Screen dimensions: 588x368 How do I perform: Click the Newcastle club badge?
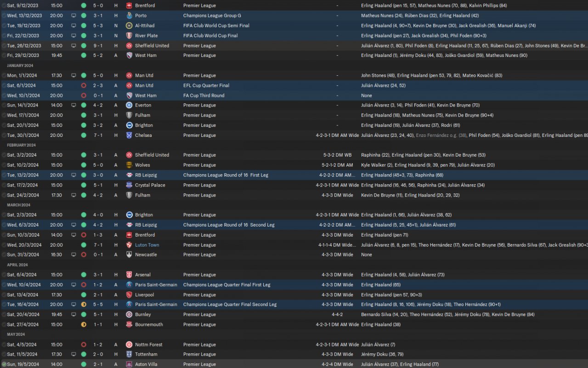click(129, 255)
